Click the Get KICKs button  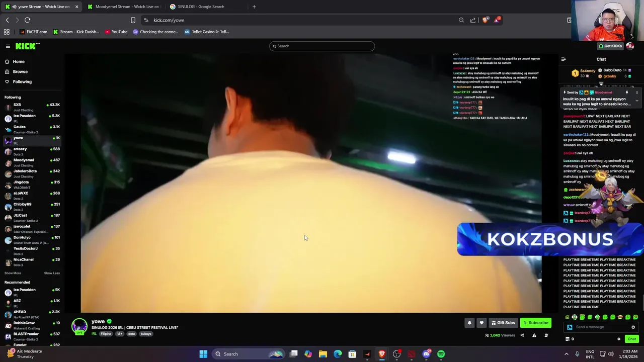click(x=610, y=46)
